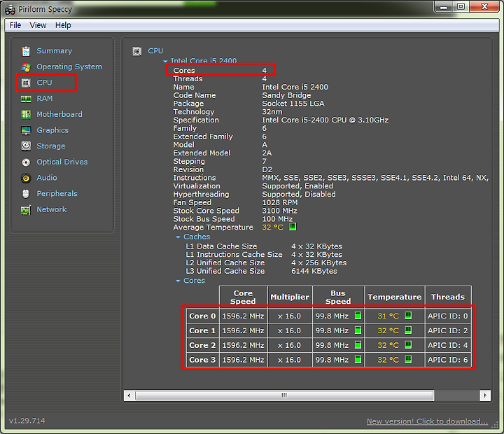Click Core 1 temperature green graph icon
The image size is (504, 434).
[408, 330]
